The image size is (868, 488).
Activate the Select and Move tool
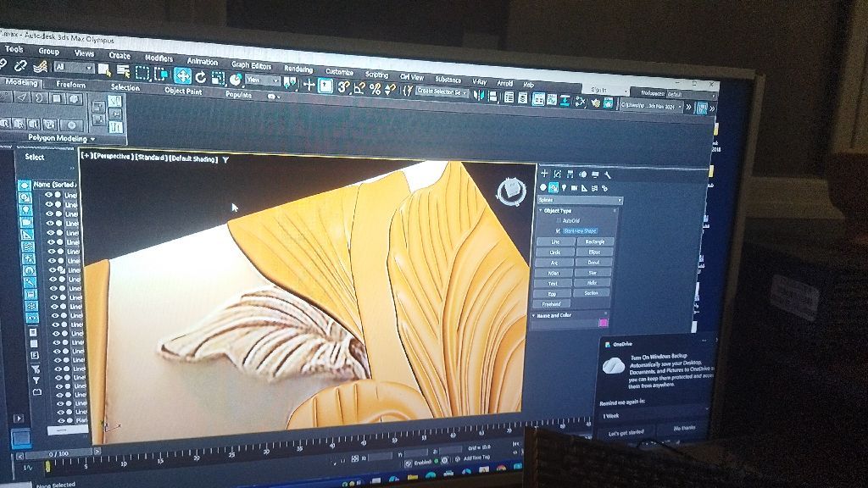183,75
